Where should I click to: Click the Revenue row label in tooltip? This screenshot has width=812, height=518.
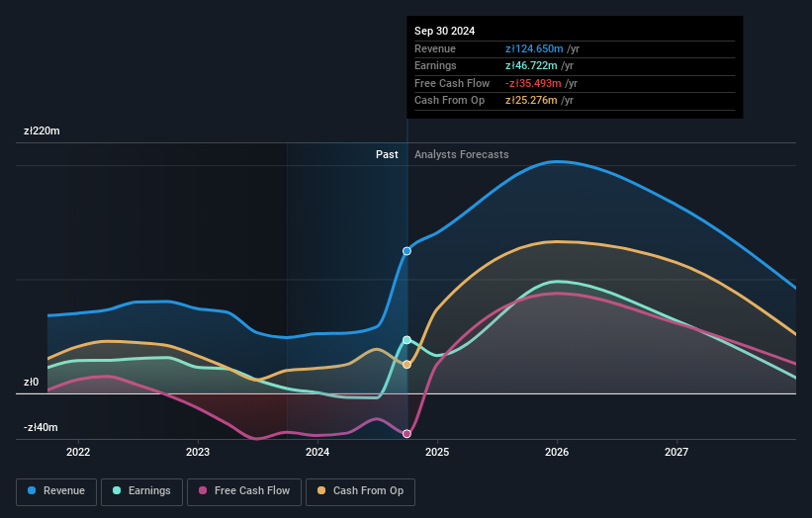pos(435,48)
